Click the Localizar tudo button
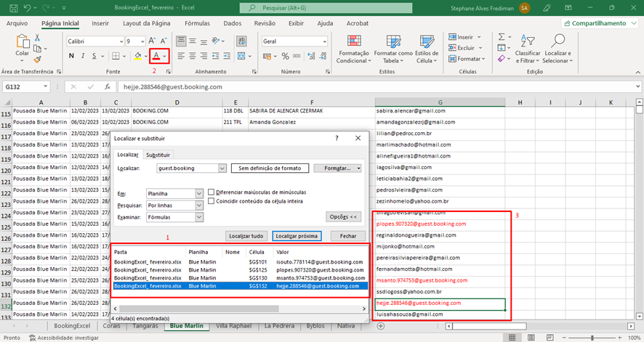 coord(246,236)
